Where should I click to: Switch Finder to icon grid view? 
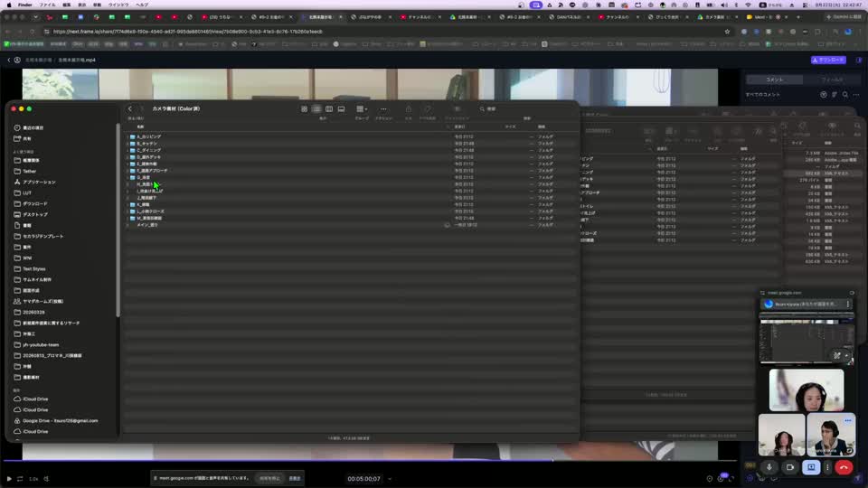[304, 109]
